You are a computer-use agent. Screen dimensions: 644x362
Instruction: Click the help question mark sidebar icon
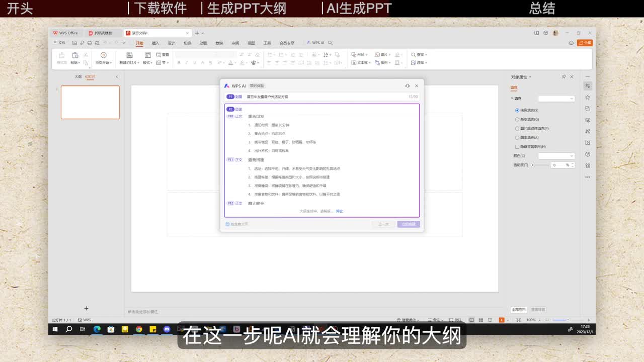(x=588, y=154)
